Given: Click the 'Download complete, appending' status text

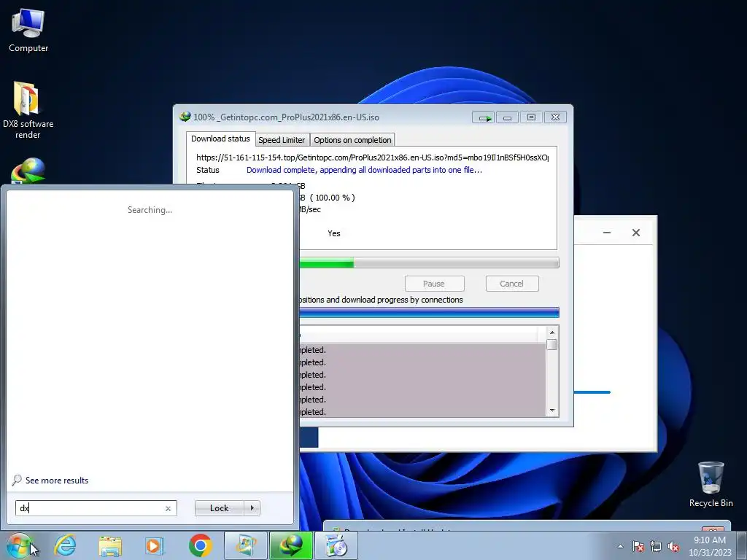Looking at the screenshot, I should pyautogui.click(x=365, y=170).
